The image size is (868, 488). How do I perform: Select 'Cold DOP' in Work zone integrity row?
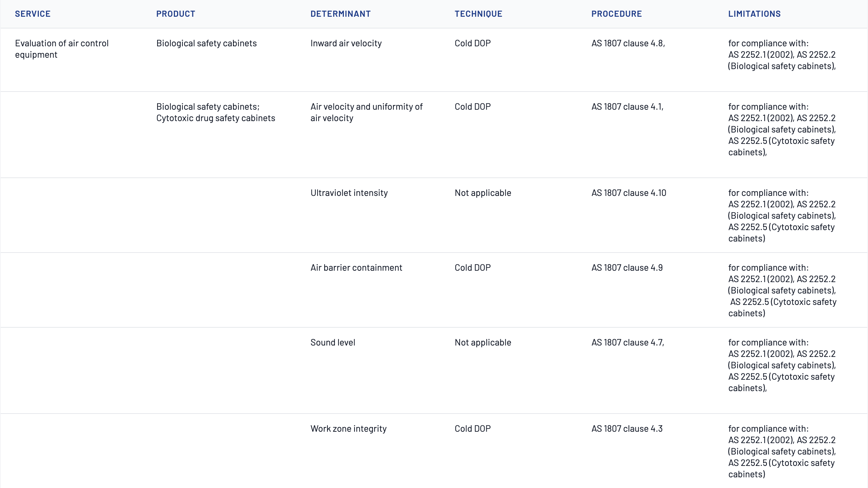(472, 429)
